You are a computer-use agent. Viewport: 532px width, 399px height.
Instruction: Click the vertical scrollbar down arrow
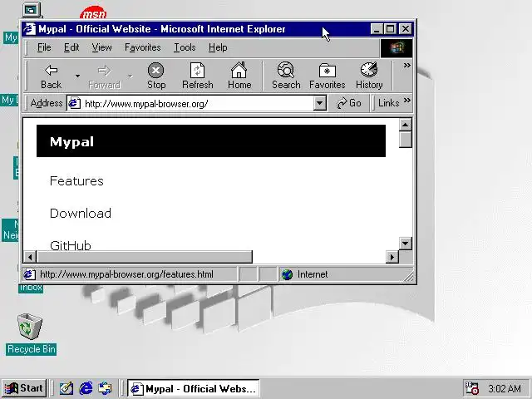pyautogui.click(x=405, y=244)
